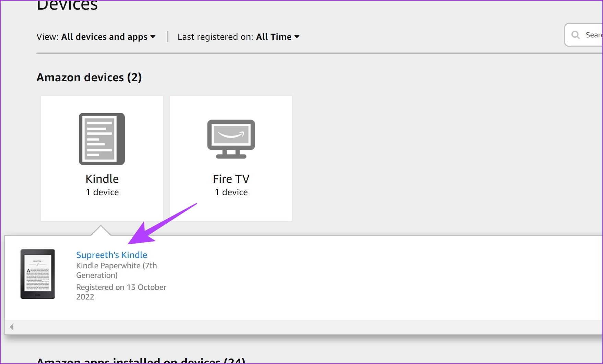Click '1 device' under Kindle
The image size is (603, 364).
102,192
